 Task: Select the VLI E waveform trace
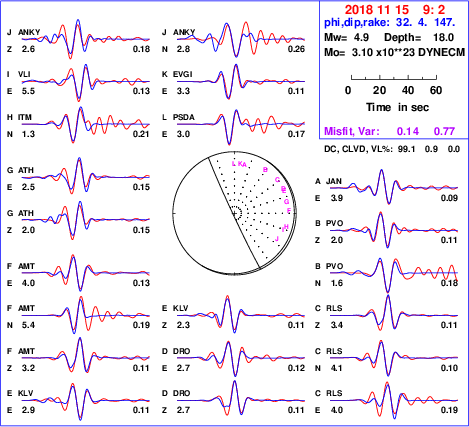click(x=86, y=82)
